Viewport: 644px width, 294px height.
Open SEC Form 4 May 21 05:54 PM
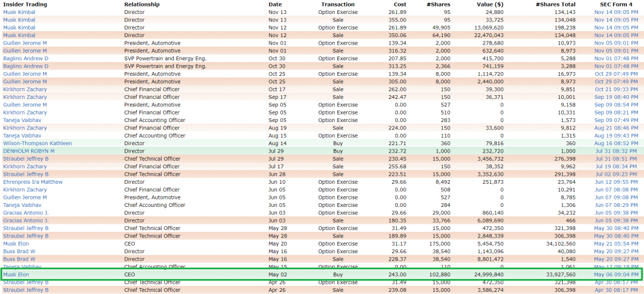[616, 243]
